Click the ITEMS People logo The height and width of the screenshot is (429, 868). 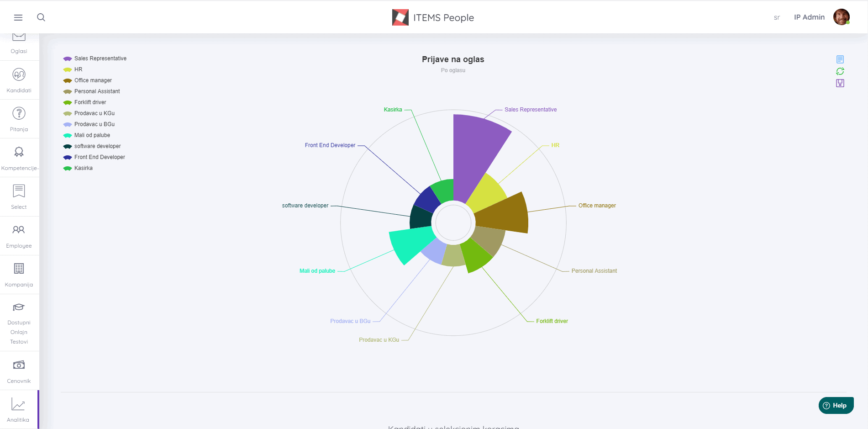[433, 17]
